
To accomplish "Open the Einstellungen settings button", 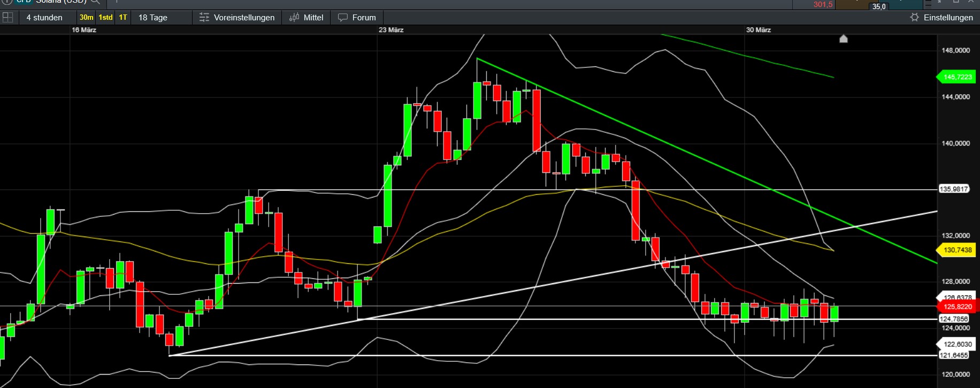I will pyautogui.click(x=941, y=18).
